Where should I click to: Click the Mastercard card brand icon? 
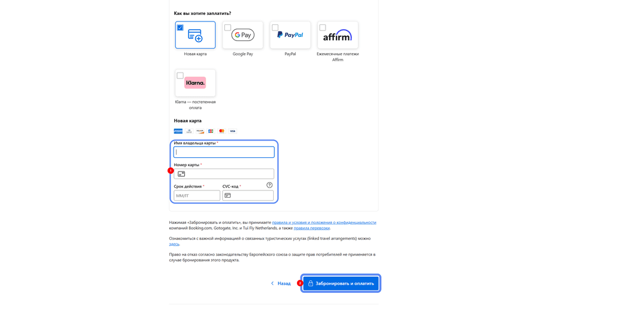point(222,131)
